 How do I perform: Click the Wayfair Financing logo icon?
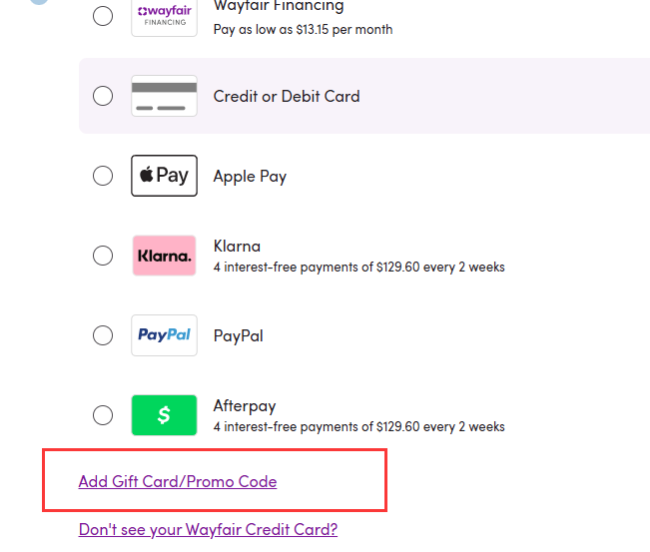click(x=164, y=17)
